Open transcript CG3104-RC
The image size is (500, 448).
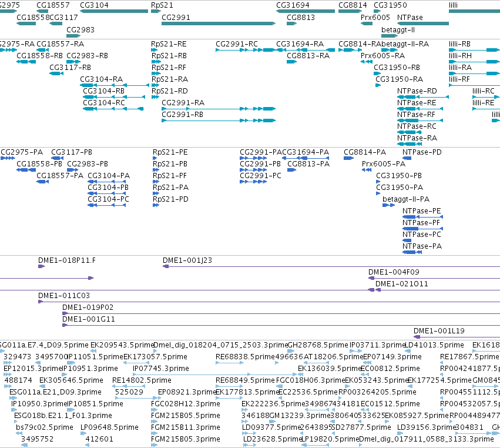(x=104, y=103)
